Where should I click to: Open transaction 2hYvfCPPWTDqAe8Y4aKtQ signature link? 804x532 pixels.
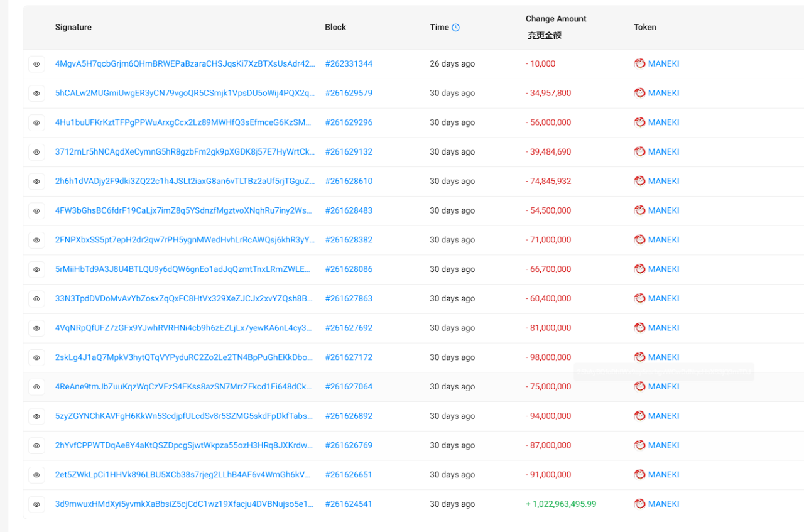[x=184, y=445]
